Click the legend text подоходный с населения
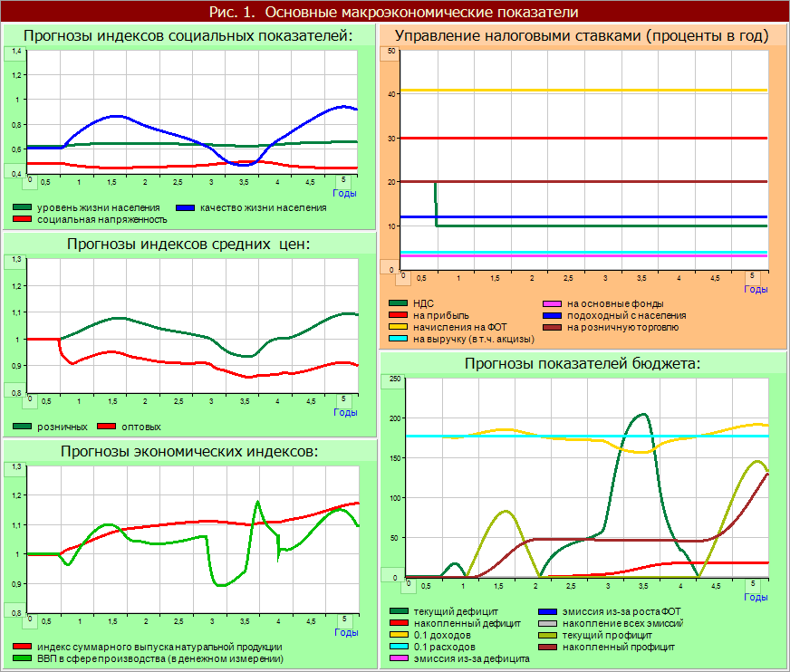790x672 pixels. pyautogui.click(x=627, y=315)
